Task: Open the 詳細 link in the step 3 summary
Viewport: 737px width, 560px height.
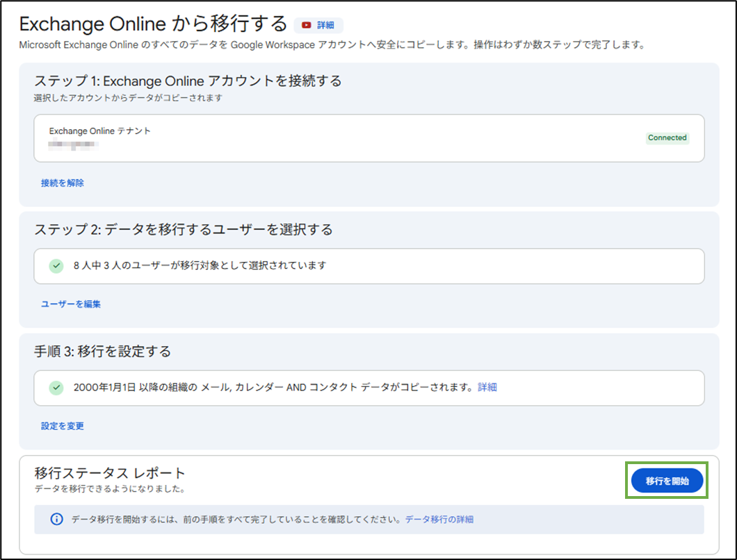Action: click(487, 387)
